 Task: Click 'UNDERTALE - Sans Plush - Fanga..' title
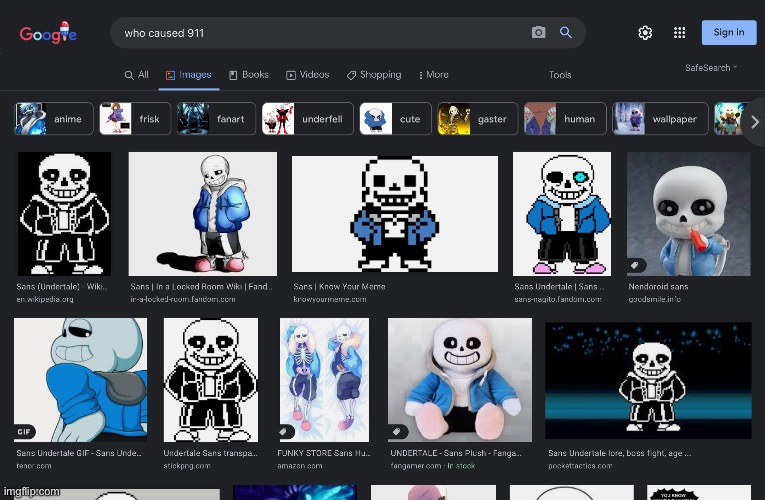pos(456,453)
